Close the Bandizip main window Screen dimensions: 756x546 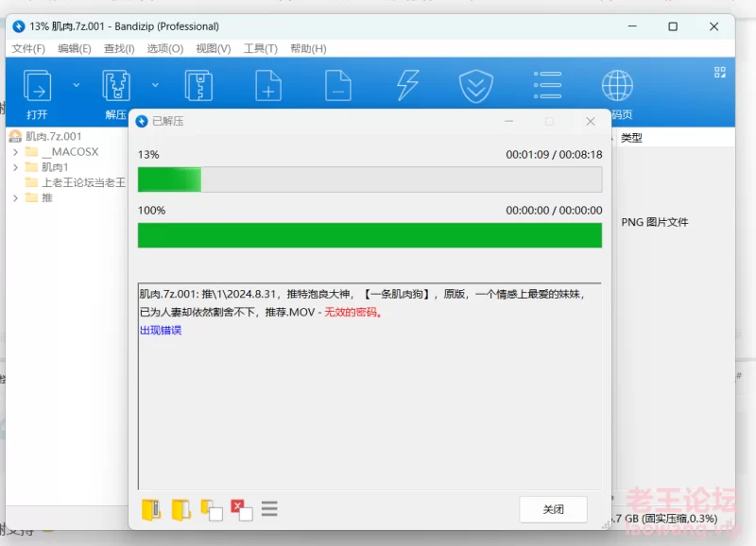714,26
